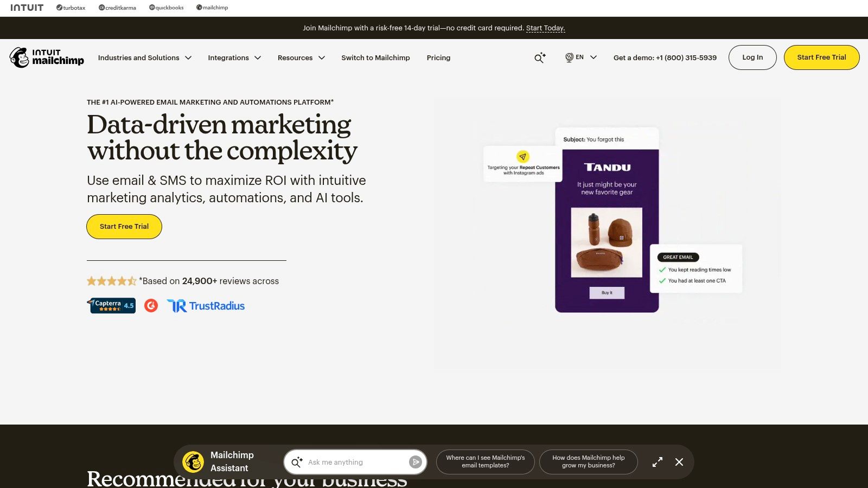This screenshot has width=868, height=488.
Task: Click the send arrow in Mailchimp Assistant
Action: pos(416,462)
